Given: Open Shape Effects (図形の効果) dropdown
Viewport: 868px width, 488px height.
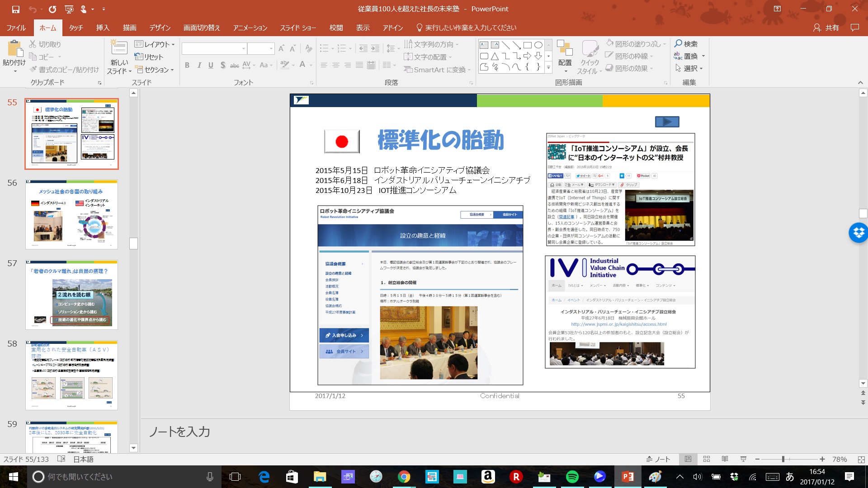Looking at the screenshot, I should coord(629,68).
